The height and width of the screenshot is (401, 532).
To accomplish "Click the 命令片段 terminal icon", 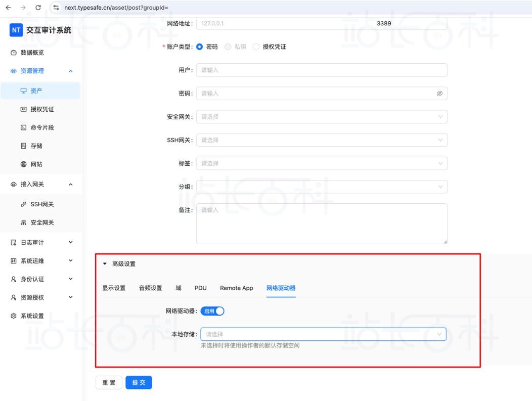I will point(23,127).
